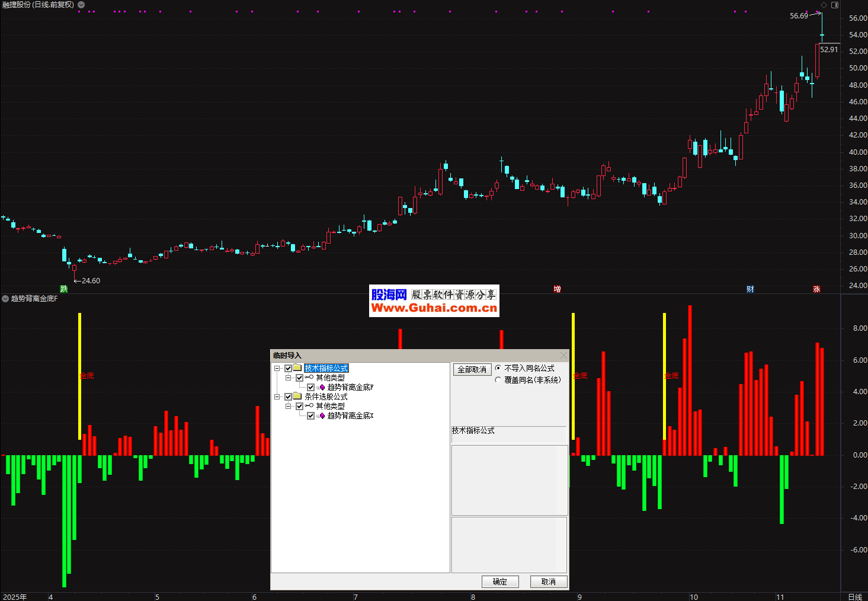Uncheck the 趋势背离金底F checkbox
Screen dimensions: 868x601
coord(310,387)
